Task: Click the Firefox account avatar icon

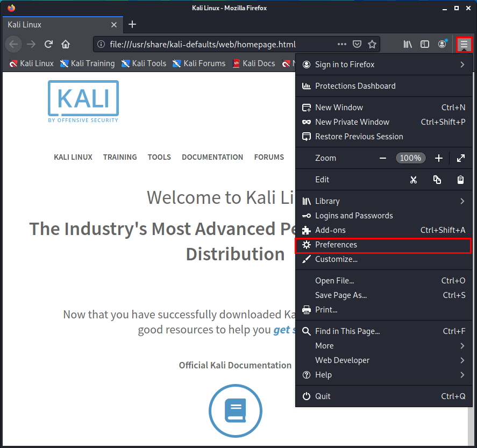Action: 443,44
